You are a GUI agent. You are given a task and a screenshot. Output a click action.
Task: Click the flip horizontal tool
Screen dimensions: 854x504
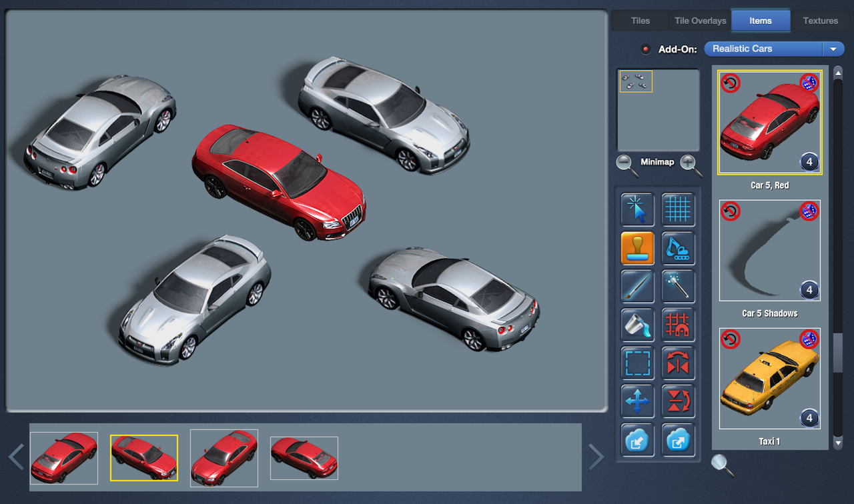[678, 363]
